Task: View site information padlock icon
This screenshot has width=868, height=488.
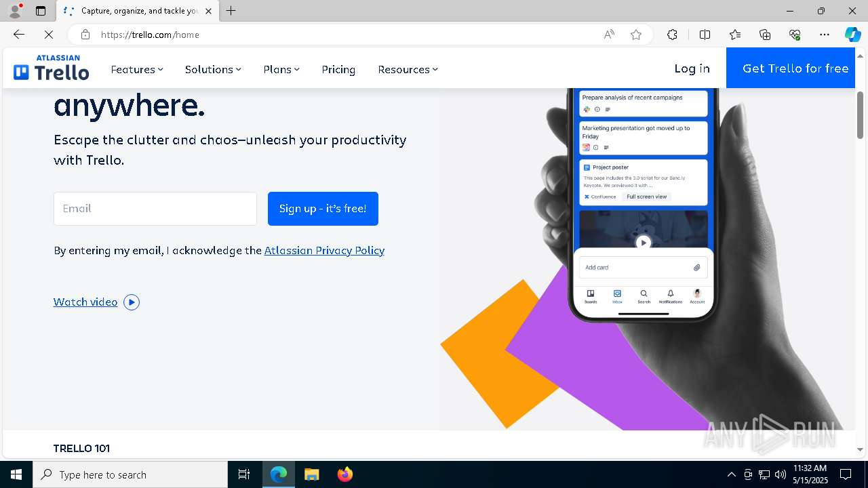Action: 85,35
